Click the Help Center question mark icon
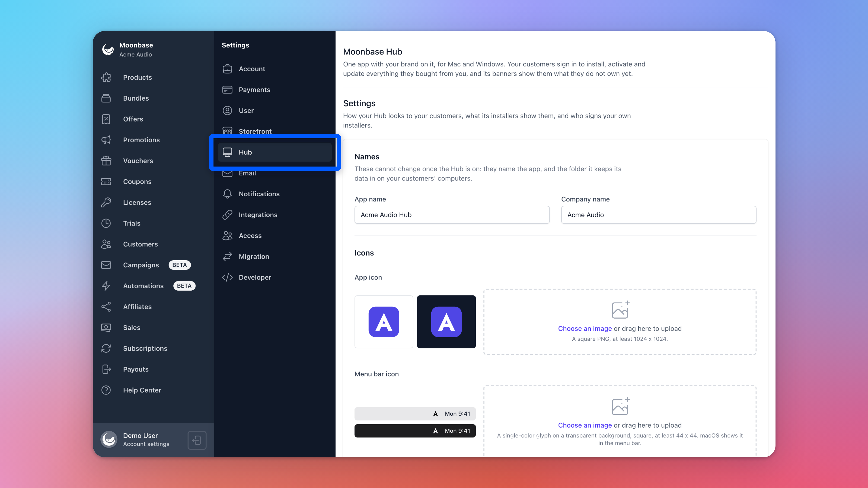The height and width of the screenshot is (488, 868). pos(106,390)
